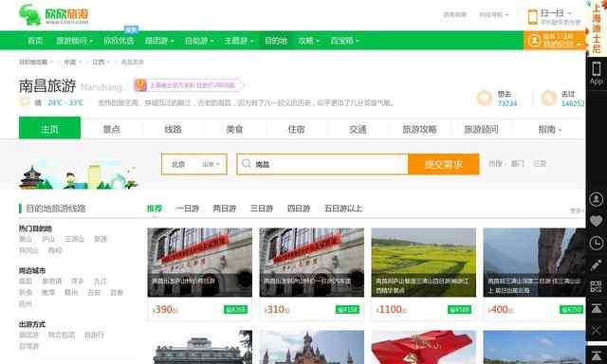Click the green elephant site logo
Image resolution: width=607 pixels, height=364 pixels.
pyautogui.click(x=30, y=15)
